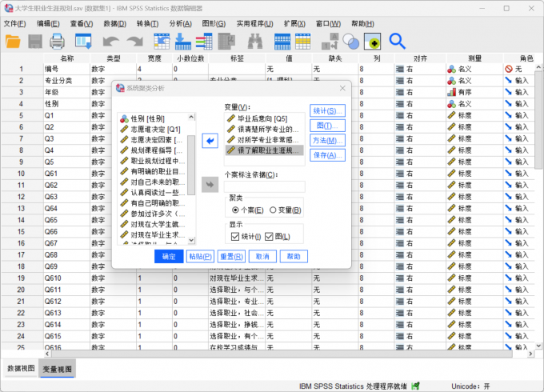Click the processor ready status icon
This screenshot has width=544, height=392.
[x=415, y=386]
